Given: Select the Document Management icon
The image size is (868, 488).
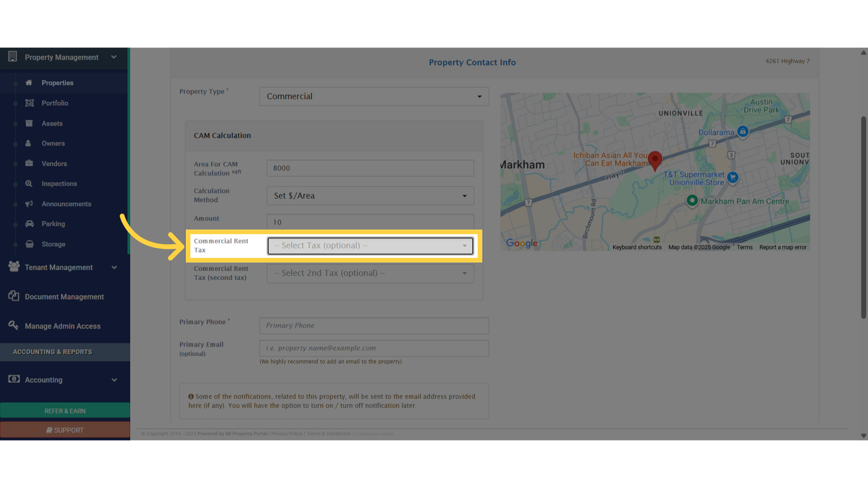Looking at the screenshot, I should (14, 296).
